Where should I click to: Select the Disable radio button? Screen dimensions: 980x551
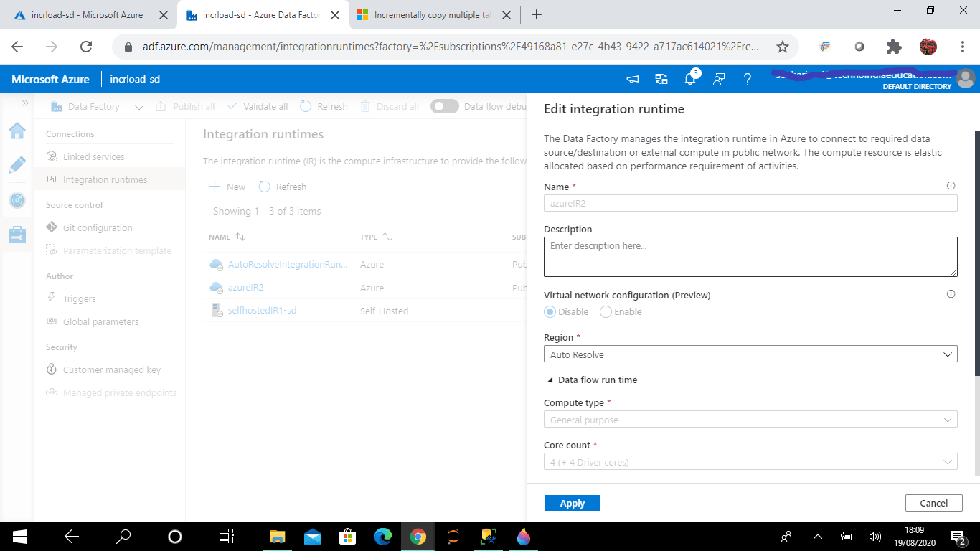550,312
